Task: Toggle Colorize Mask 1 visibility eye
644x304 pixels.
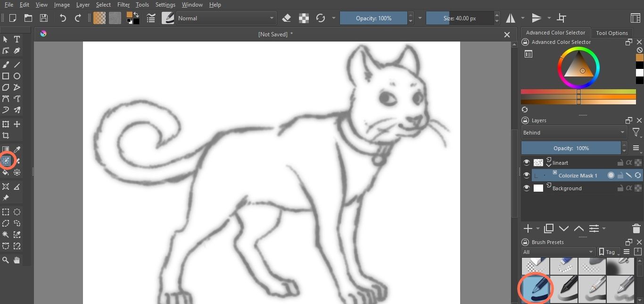Action: 527,175
